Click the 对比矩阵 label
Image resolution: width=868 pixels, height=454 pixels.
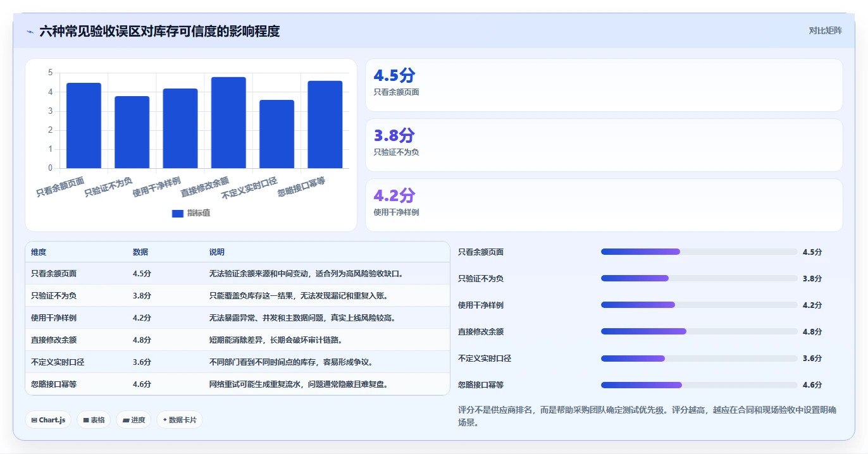(x=826, y=30)
